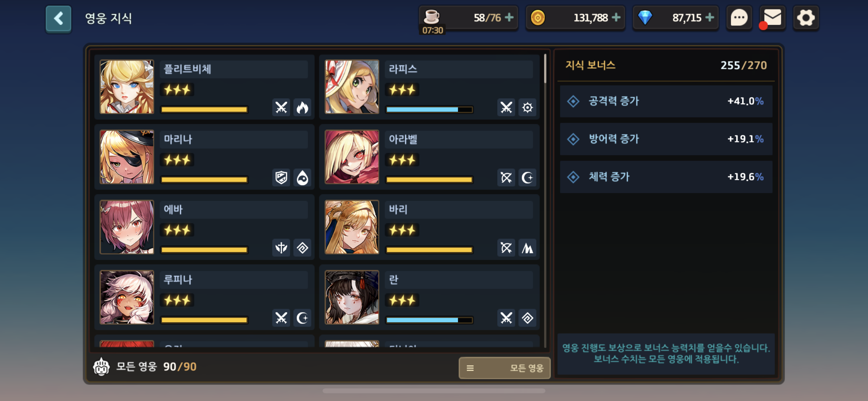Select the 에바 hero portrait

tap(127, 227)
